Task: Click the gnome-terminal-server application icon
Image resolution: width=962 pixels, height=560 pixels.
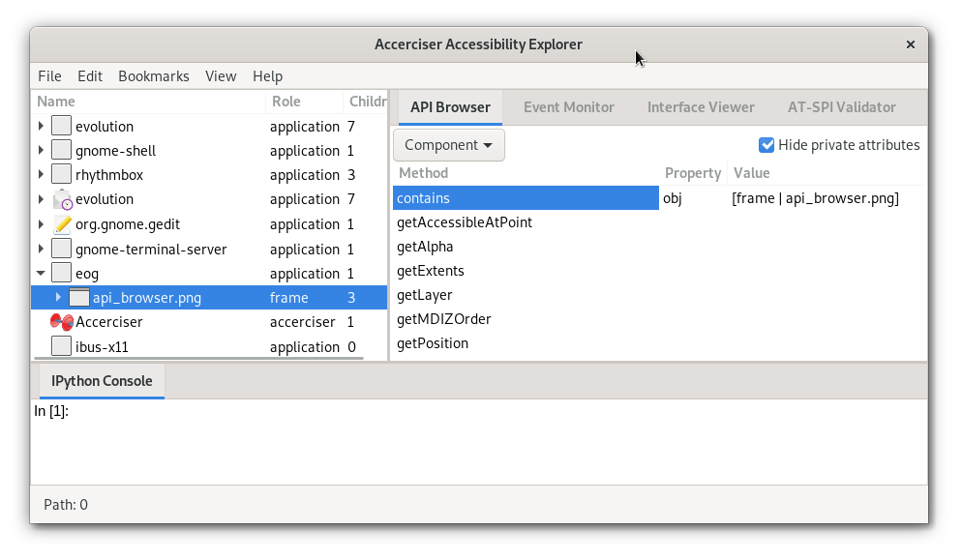Action: click(x=62, y=250)
